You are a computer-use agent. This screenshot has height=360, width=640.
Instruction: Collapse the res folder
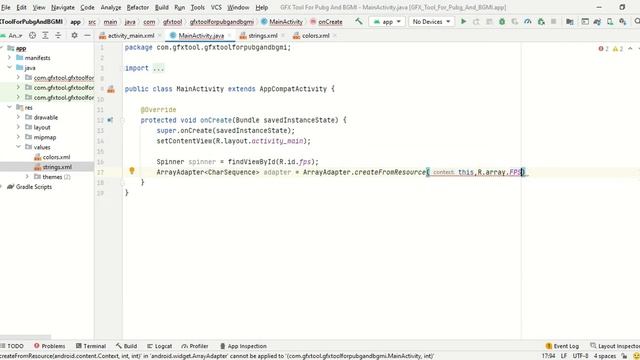click(9, 107)
